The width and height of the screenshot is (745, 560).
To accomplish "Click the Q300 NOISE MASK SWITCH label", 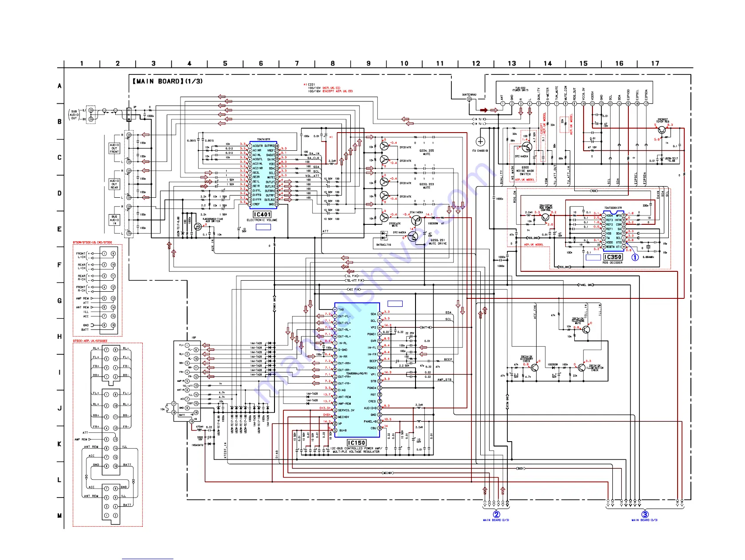I will pos(525,171).
